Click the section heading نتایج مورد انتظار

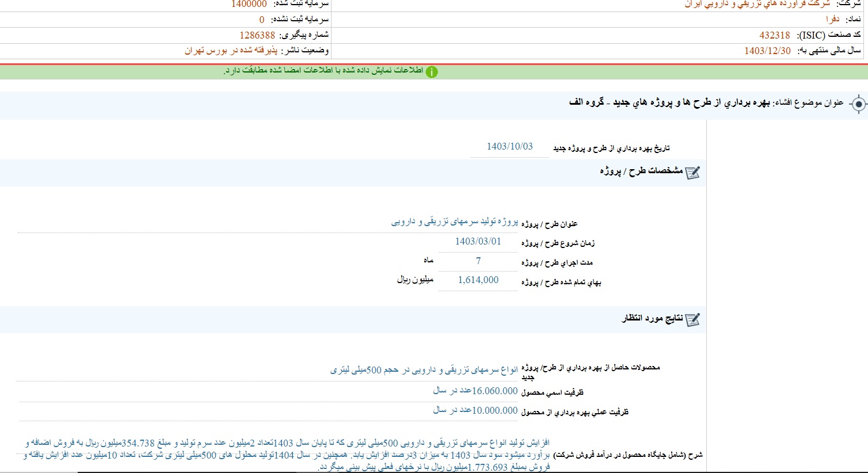pyautogui.click(x=652, y=318)
